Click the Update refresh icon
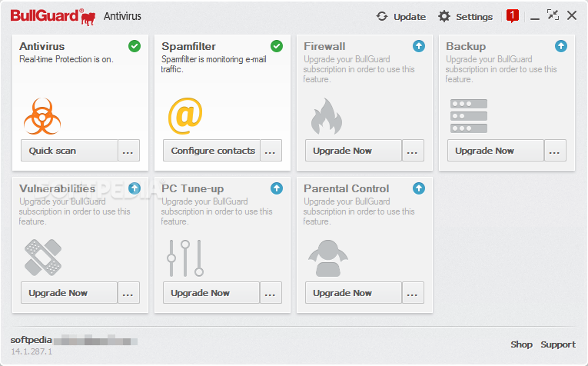 [382, 16]
